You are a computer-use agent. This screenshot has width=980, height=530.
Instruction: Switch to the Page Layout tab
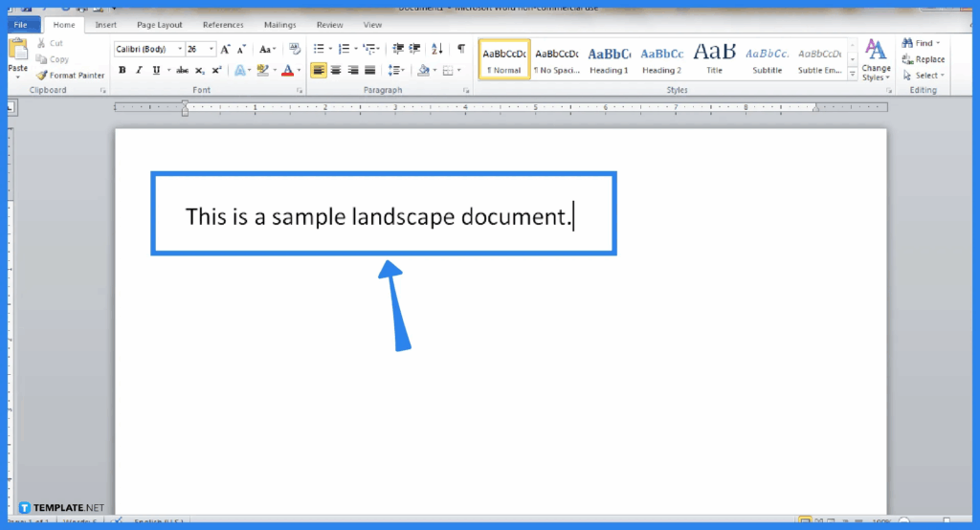point(160,25)
